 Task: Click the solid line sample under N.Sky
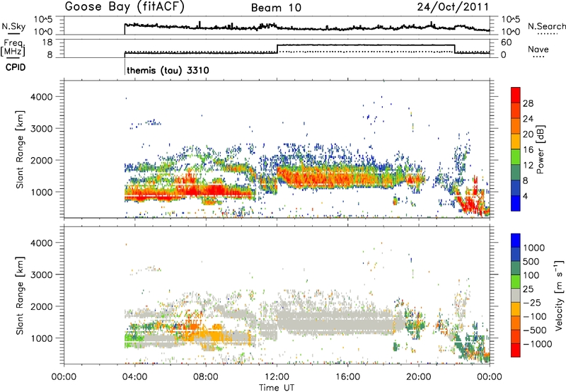pyautogui.click(x=13, y=34)
